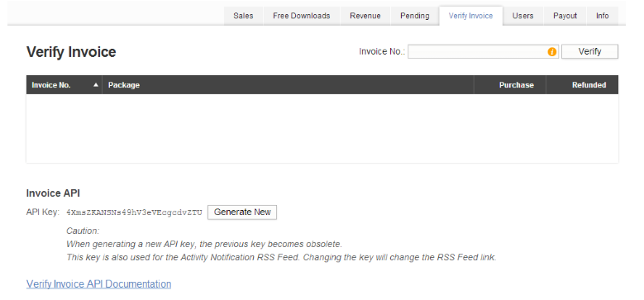Image resolution: width=644 pixels, height=300 pixels.
Task: Open Verify Invoice API Documentation link
Action: [98, 284]
